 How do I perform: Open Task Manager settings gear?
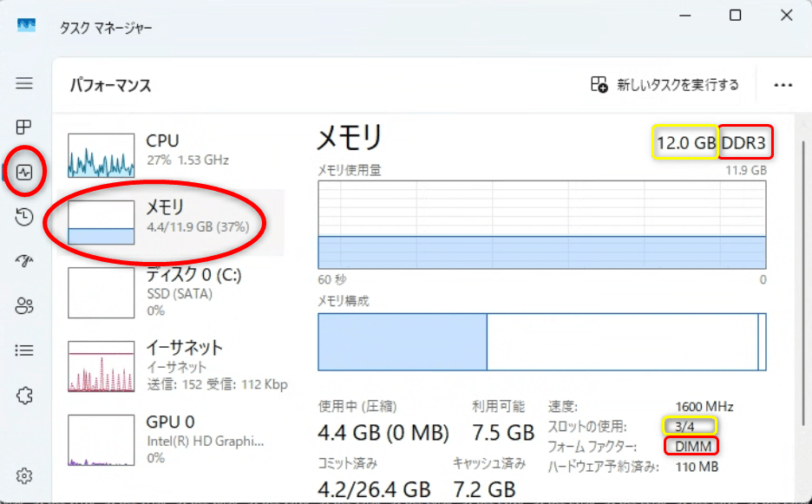pos(24,475)
